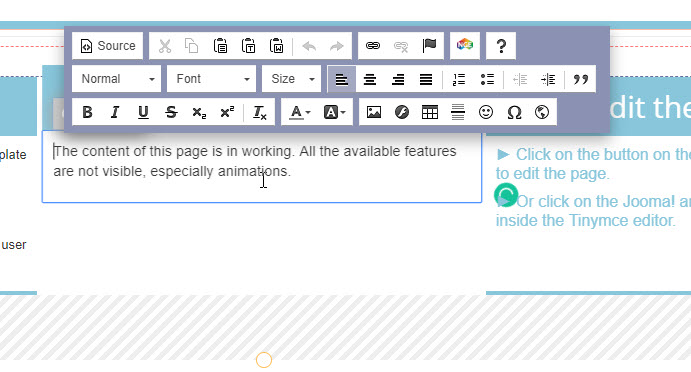Insert a horizontal line
Screen dimensions: 691x372
coord(458,112)
